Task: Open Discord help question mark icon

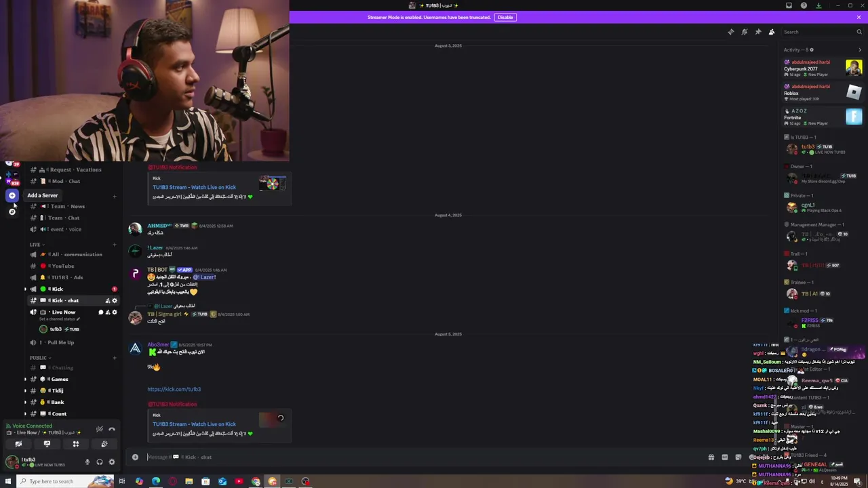Action: pos(804,5)
